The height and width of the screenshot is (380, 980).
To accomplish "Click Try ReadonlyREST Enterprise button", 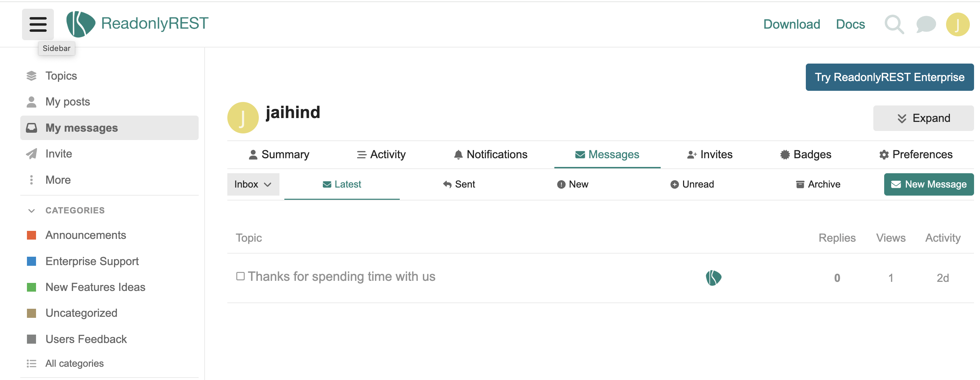I will (x=889, y=78).
